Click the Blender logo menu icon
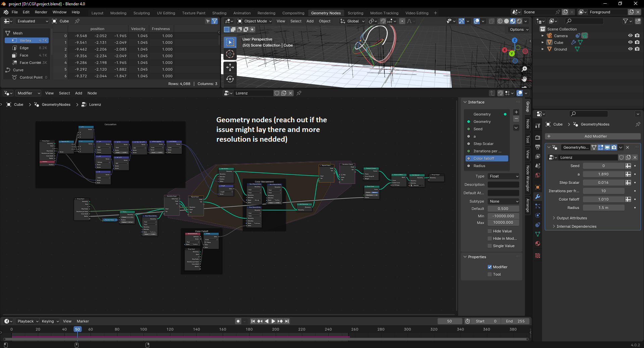This screenshot has width=644, height=348. (6, 12)
